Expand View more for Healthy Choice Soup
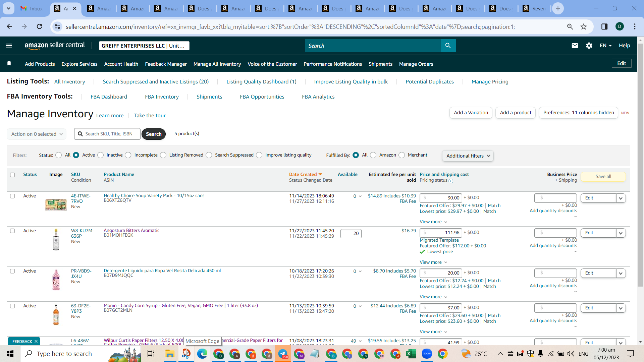The height and width of the screenshot is (362, 644). coord(433,222)
